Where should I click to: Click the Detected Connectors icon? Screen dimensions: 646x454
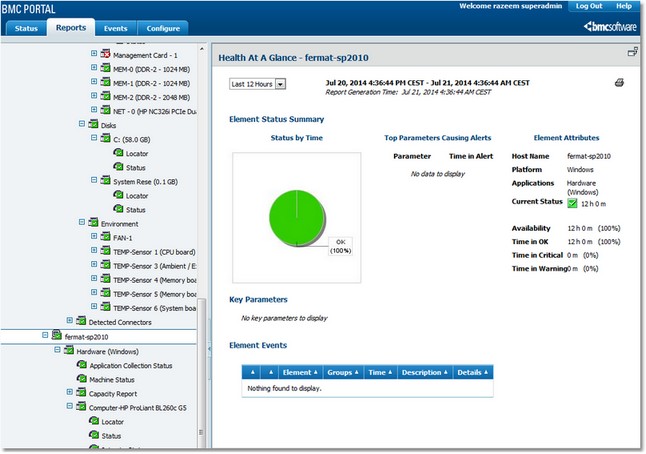pyautogui.click(x=81, y=321)
